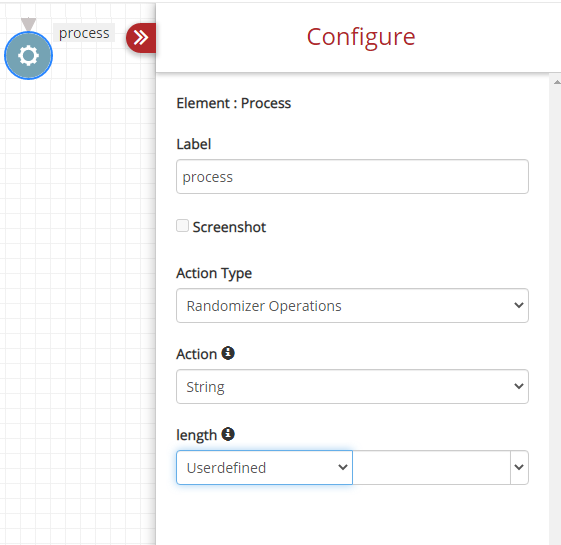Click the Label text field
The height and width of the screenshot is (545, 561).
pos(352,176)
